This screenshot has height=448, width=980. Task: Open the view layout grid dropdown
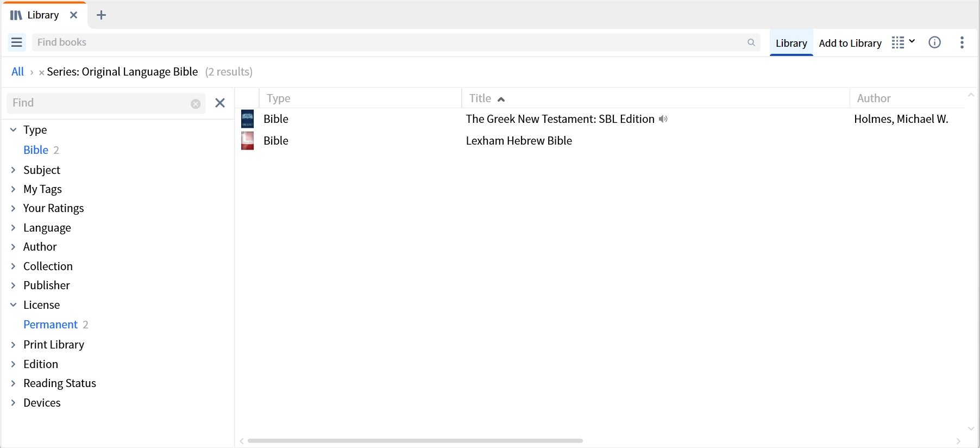[x=903, y=42]
